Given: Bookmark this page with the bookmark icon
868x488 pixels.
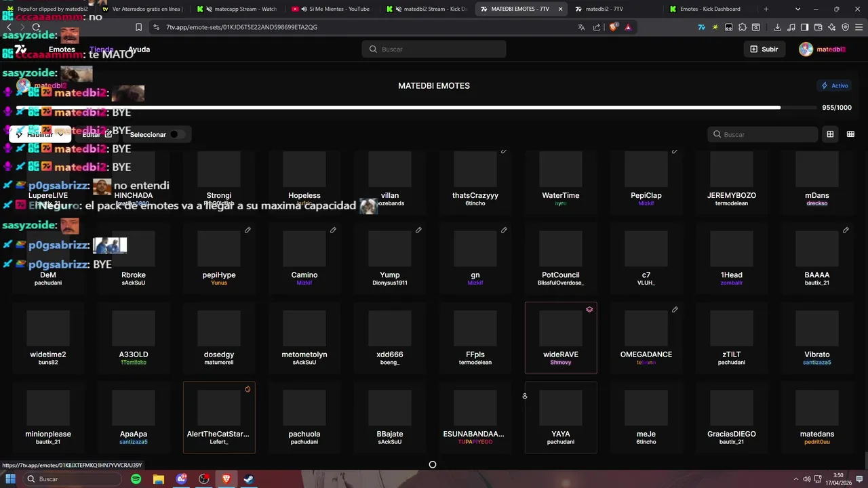Looking at the screenshot, I should (x=138, y=27).
